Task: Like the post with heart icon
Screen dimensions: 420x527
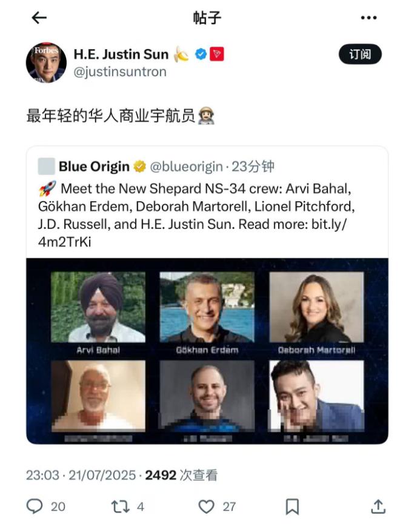Action: [x=206, y=506]
